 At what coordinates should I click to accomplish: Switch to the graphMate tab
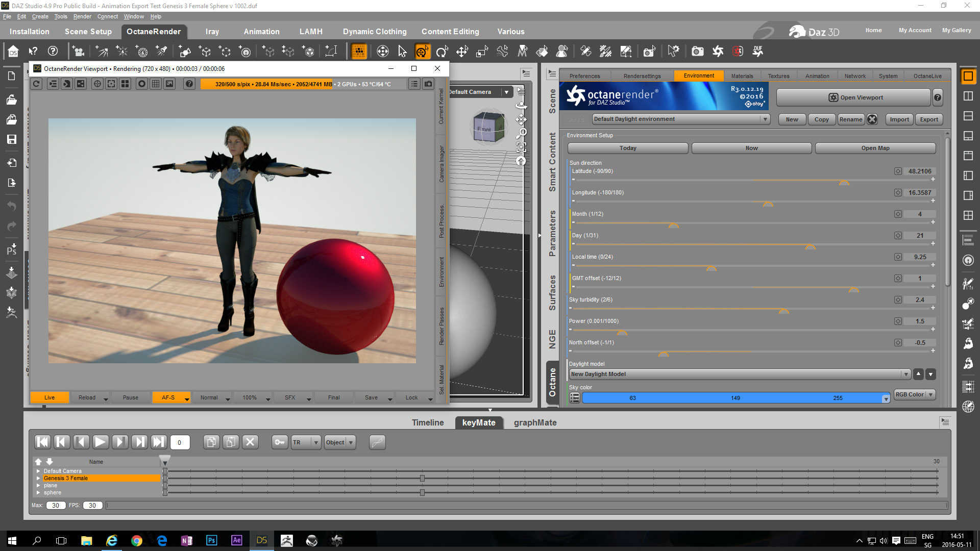(535, 422)
